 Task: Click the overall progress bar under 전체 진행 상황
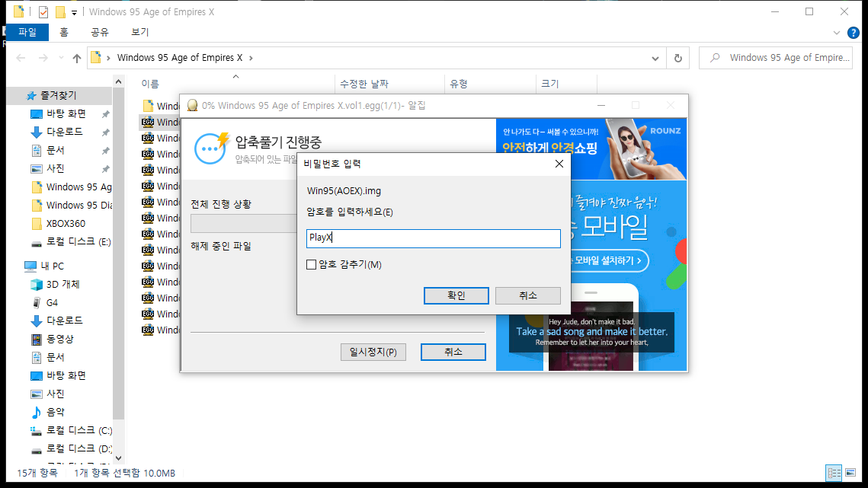[244, 223]
